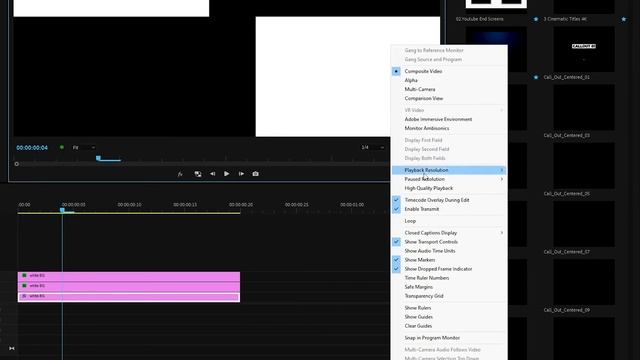Expand the Paused Resolution submenu
The image size is (640, 360).
[449, 179]
